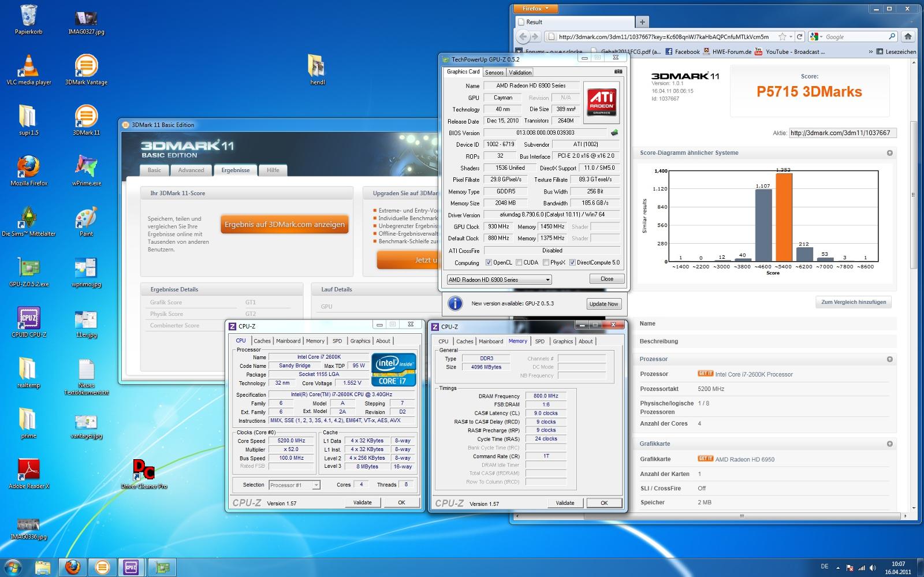Open Neues Textdokument.txt file
This screenshot has width=924, height=577.
click(x=86, y=377)
